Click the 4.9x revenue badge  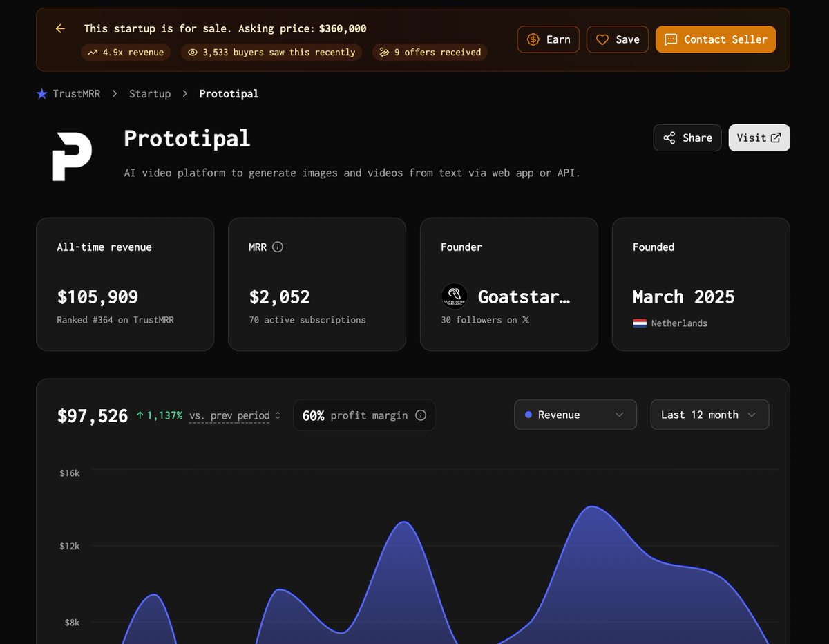click(x=126, y=52)
